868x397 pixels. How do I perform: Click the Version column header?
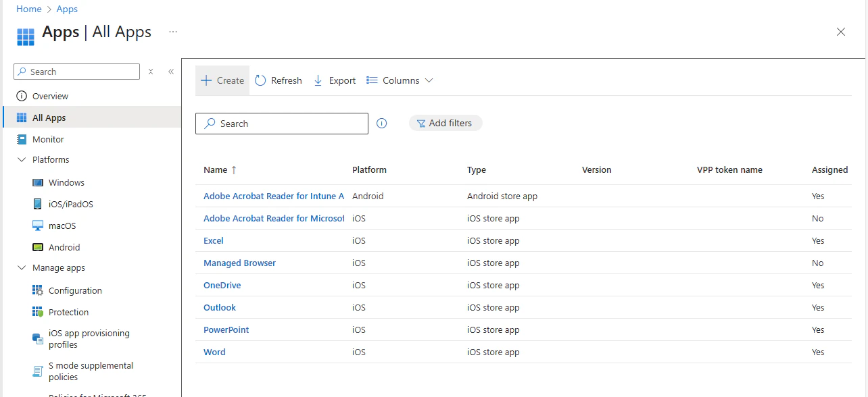coord(596,169)
